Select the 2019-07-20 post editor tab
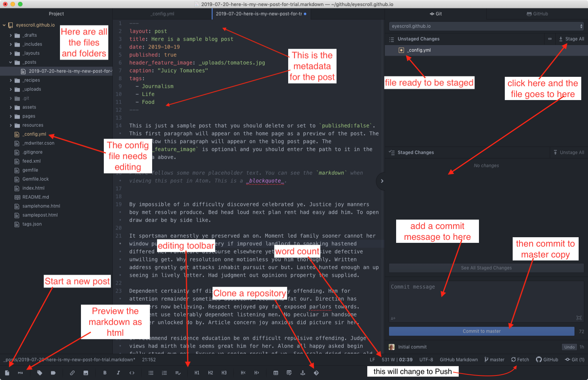Image resolution: width=588 pixels, height=380 pixels. coord(261,14)
